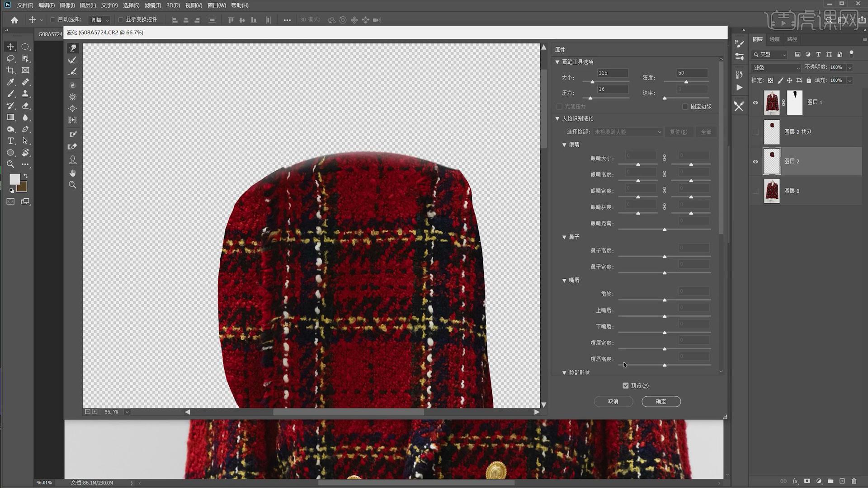
Task: Toggle the 预览 preview checkbox
Action: 626,385
